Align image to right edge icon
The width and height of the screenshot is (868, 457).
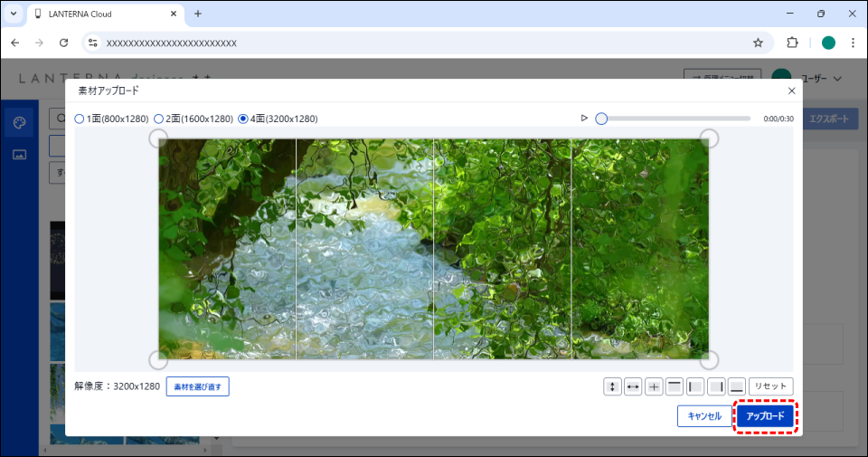pos(716,386)
